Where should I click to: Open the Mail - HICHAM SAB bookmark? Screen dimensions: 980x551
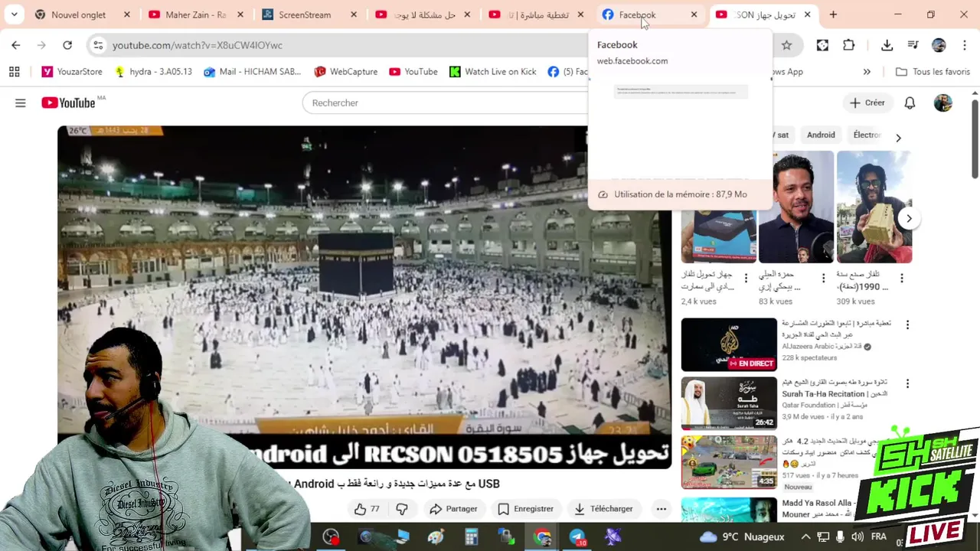coord(253,71)
